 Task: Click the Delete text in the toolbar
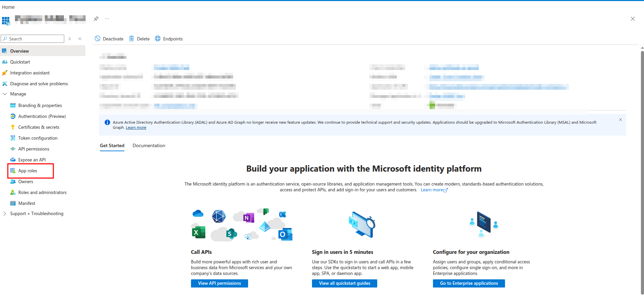(x=143, y=39)
